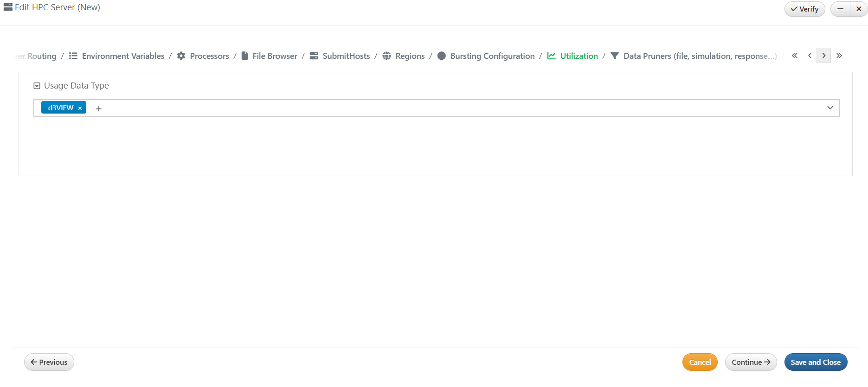Click inside the Usage Data Type field
The width and height of the screenshot is (868, 387).
coord(418,108)
